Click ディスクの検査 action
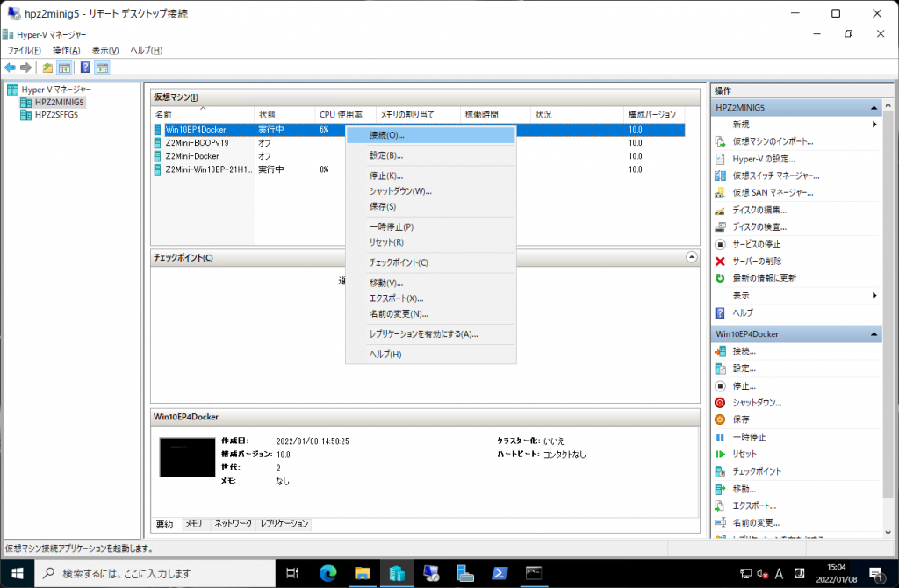Image resolution: width=899 pixels, height=588 pixels. pos(759,227)
